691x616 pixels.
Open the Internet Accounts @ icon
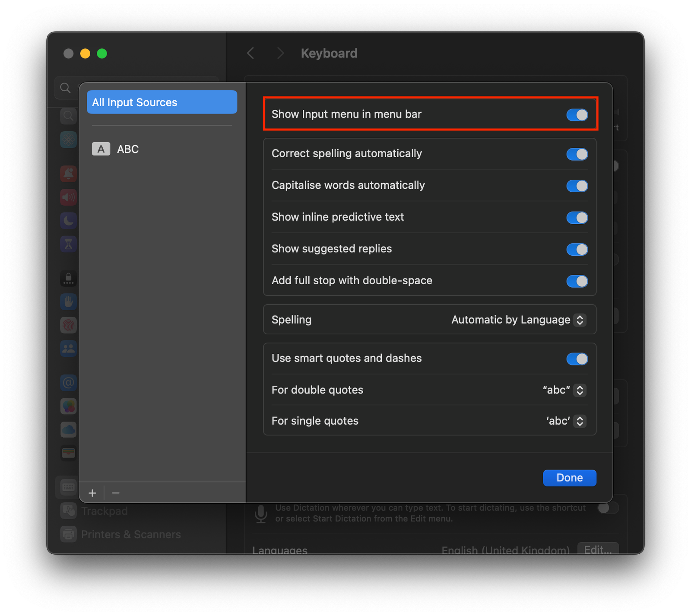[68, 383]
